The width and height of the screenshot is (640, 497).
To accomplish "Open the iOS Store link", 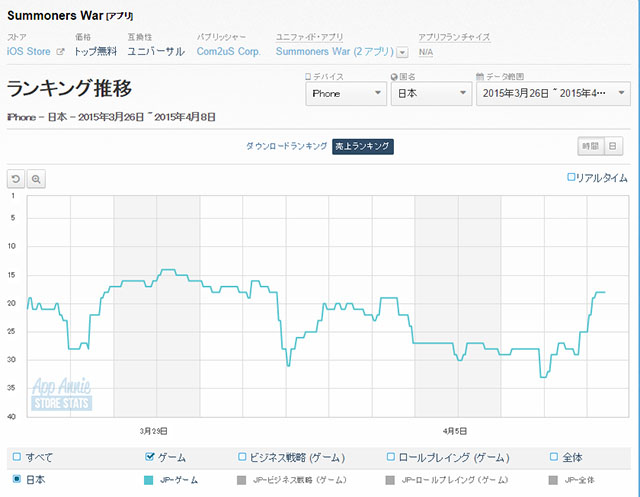I will coord(29,51).
